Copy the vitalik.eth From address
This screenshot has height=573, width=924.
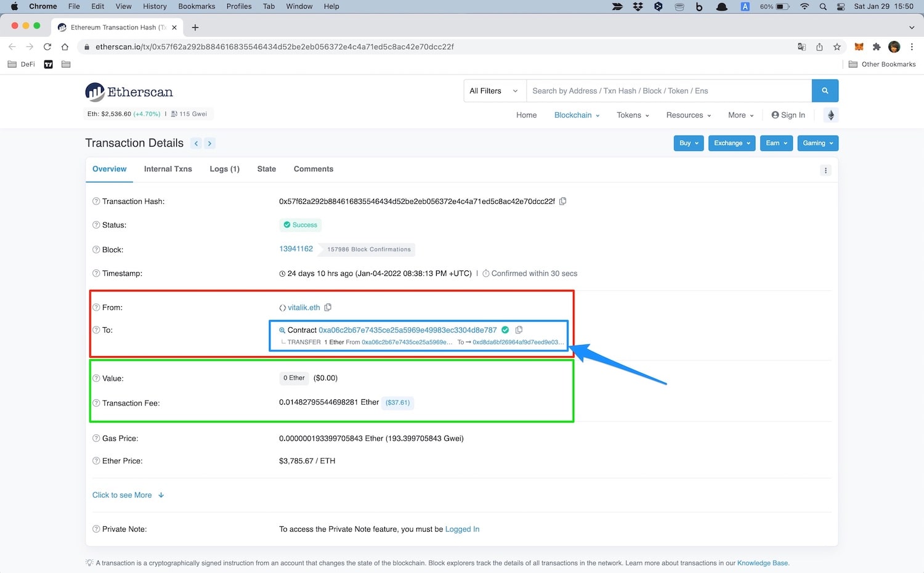tap(328, 307)
